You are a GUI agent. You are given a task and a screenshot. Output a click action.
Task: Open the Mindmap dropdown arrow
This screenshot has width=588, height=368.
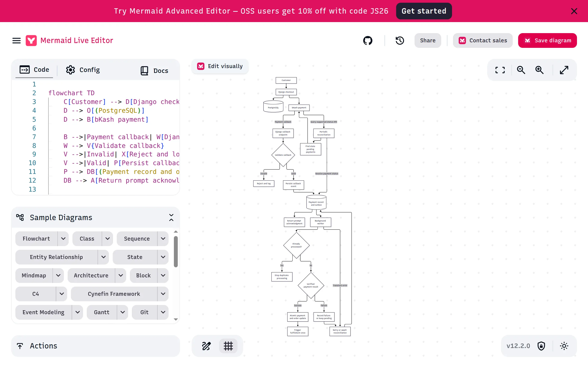coord(58,276)
